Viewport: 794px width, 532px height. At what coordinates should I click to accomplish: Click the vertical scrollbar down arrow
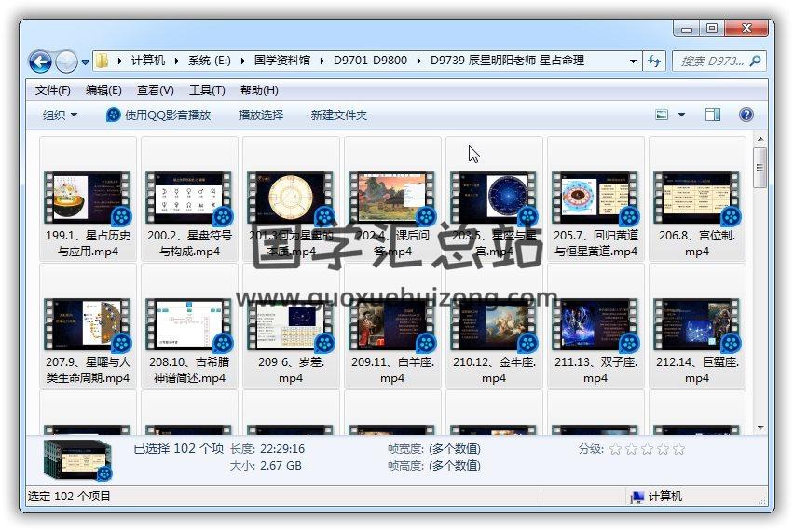[760, 427]
